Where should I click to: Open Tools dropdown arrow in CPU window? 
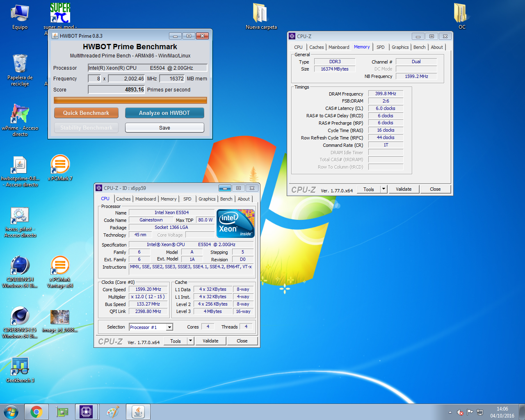pyautogui.click(x=190, y=341)
